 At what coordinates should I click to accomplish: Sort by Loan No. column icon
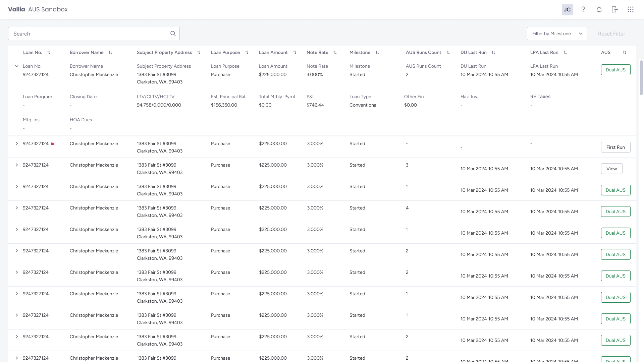[49, 52]
